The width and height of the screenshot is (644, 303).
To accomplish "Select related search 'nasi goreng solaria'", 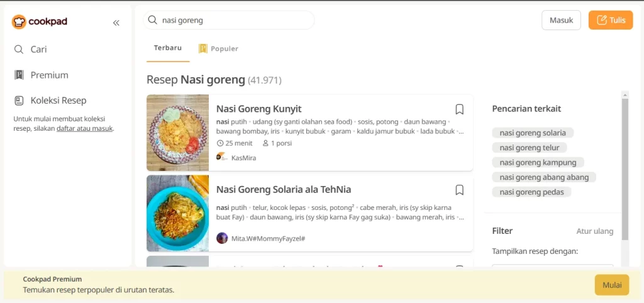I will point(533,133).
